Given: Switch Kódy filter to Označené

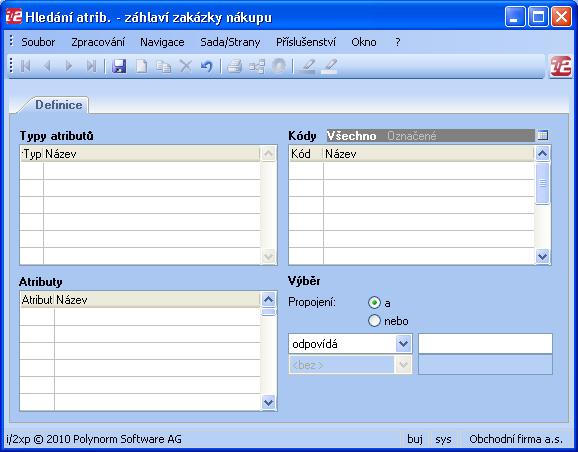Looking at the screenshot, I should tap(411, 136).
